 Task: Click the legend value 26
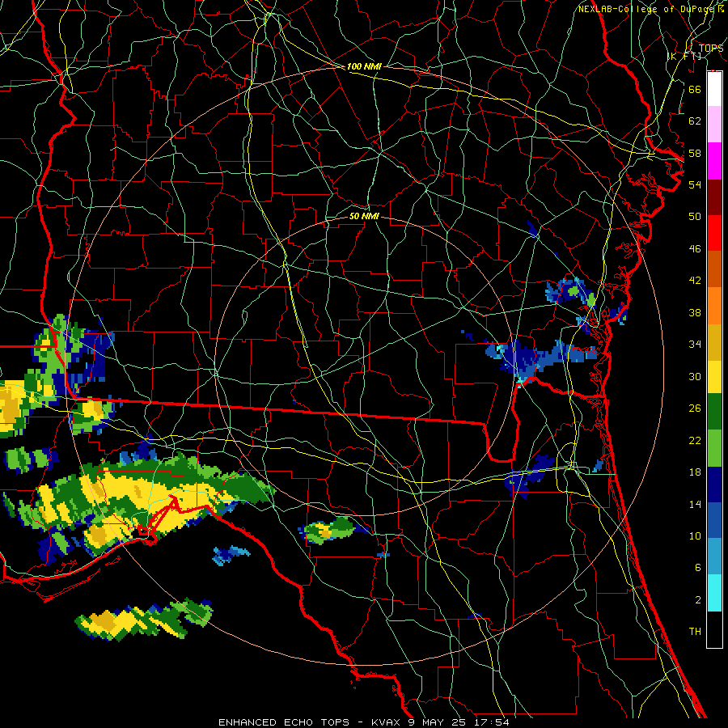tap(695, 408)
